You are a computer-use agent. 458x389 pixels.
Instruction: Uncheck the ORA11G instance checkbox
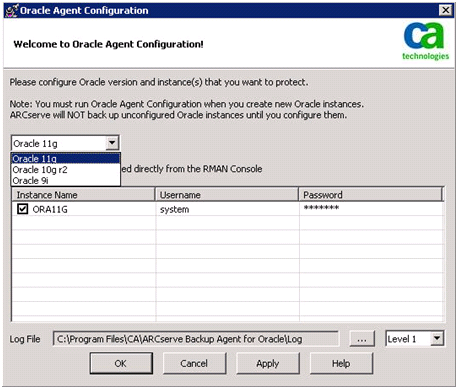pyautogui.click(x=22, y=209)
